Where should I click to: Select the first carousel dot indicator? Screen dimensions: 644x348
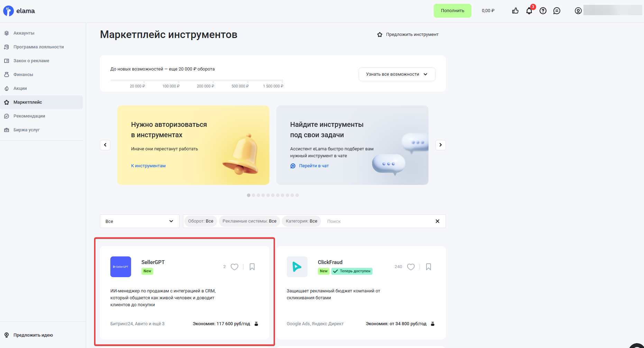coord(248,195)
